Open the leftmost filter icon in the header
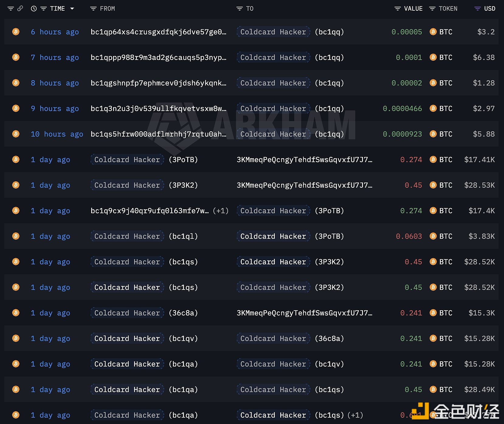Image resolution: width=504 pixels, height=424 pixels. [x=11, y=9]
